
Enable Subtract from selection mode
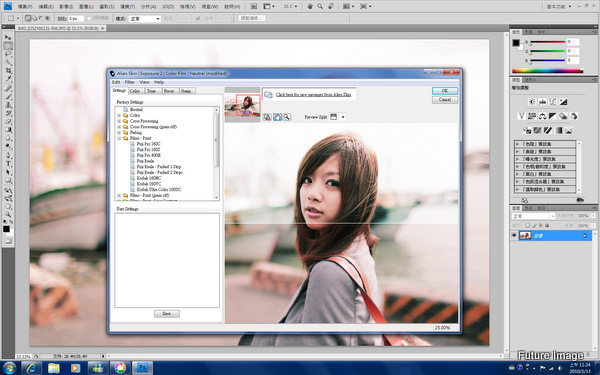coord(41,18)
